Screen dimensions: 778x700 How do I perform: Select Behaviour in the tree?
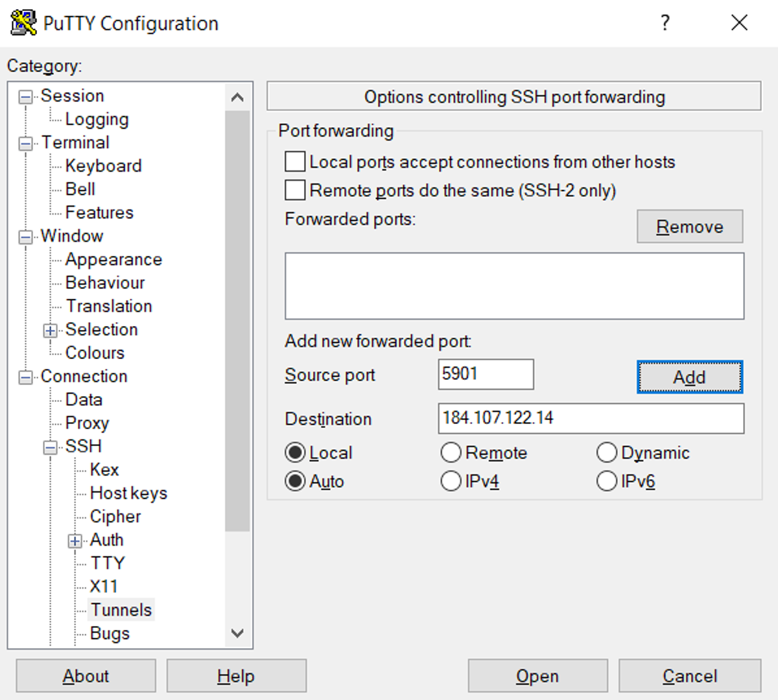click(105, 283)
